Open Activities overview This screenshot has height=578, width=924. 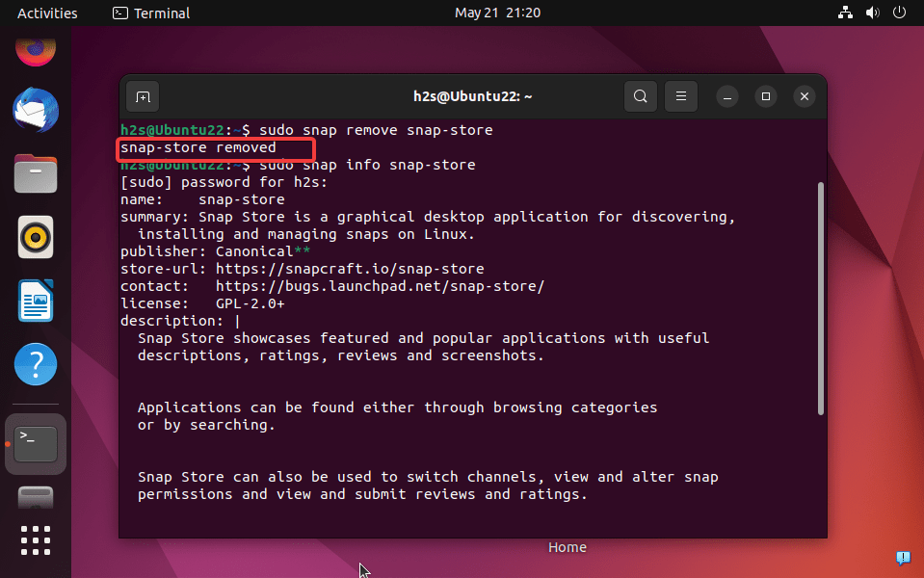(47, 13)
